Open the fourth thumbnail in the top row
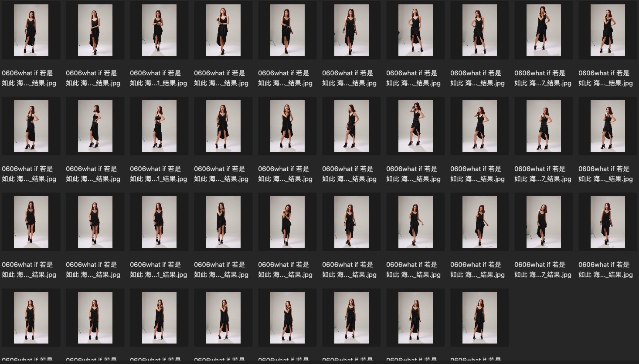The image size is (639, 364). click(223, 30)
